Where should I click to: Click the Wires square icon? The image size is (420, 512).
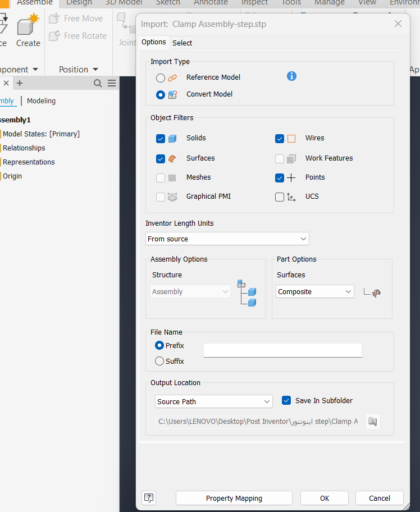pos(291,139)
